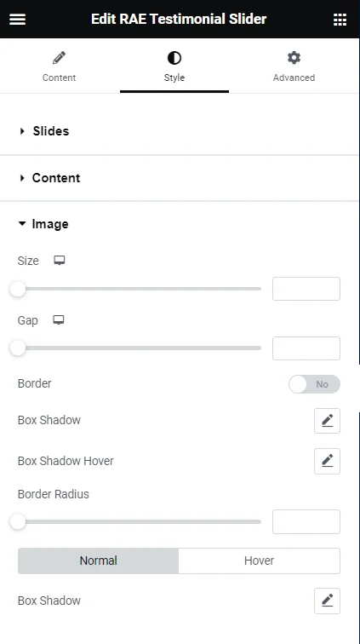Edit the Box Shadow under Normal tab
Image resolution: width=360 pixels, height=644 pixels.
coord(327,601)
